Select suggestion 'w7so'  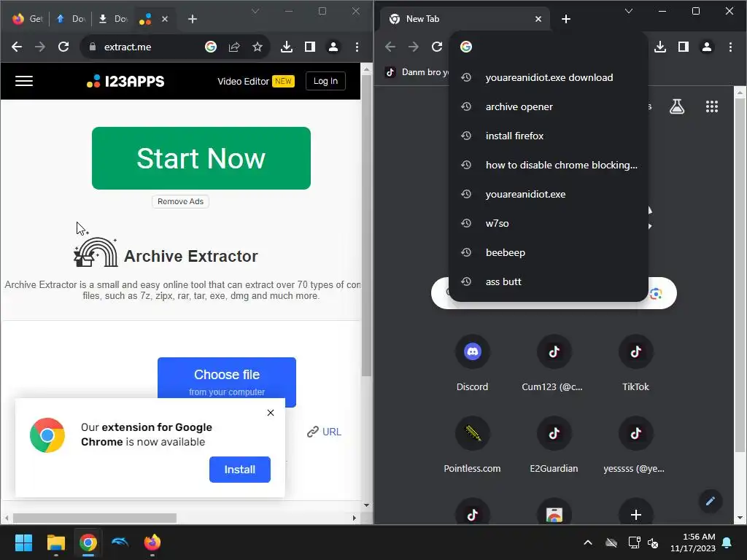(x=549, y=223)
